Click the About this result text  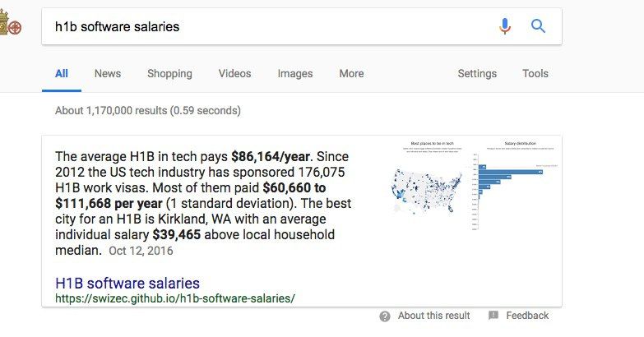pyautogui.click(x=433, y=316)
